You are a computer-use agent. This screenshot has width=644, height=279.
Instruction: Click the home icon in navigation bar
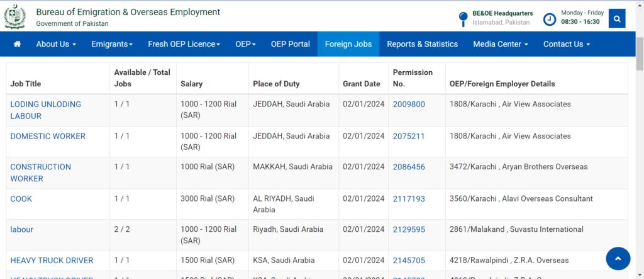click(17, 44)
